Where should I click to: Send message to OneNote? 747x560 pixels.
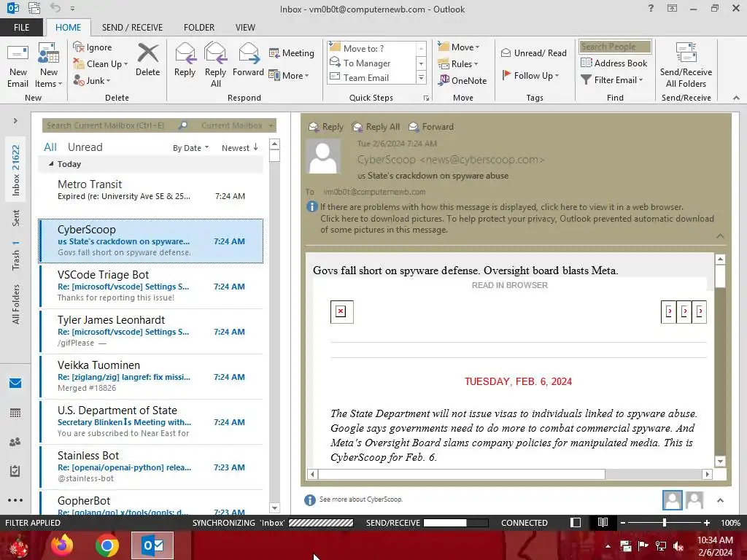[x=462, y=80]
